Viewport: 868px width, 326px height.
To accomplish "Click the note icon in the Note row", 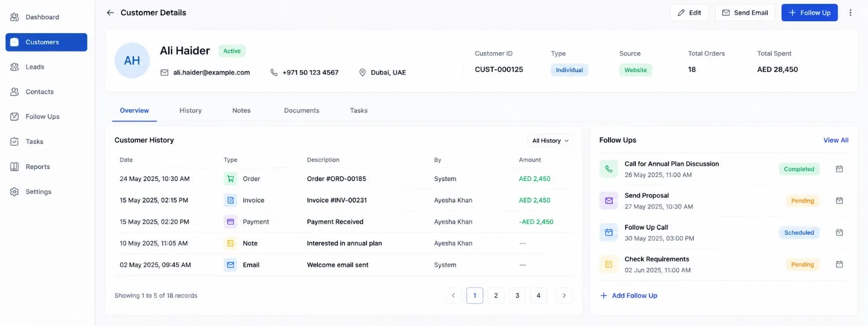I will pyautogui.click(x=231, y=243).
